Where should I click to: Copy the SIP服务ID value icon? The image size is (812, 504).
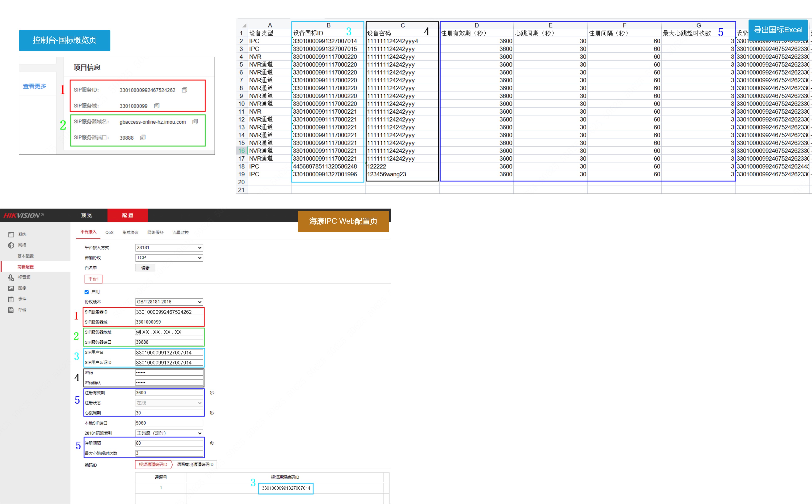pyautogui.click(x=184, y=90)
